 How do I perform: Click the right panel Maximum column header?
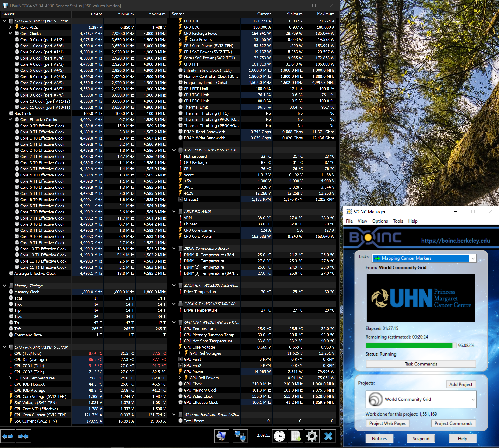(x=320, y=14)
